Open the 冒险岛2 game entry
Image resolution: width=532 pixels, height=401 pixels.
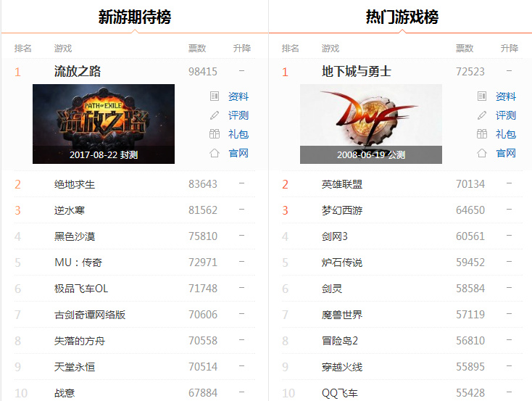340,341
